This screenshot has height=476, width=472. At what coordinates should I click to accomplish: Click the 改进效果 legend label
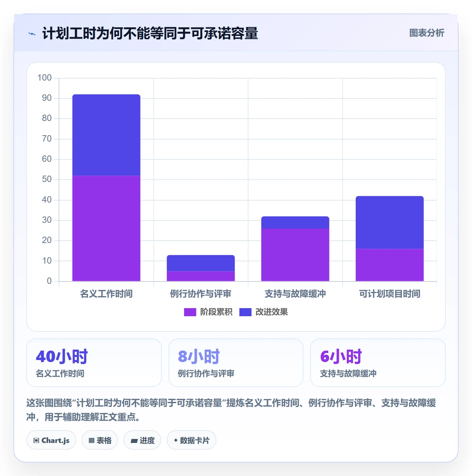point(271,312)
